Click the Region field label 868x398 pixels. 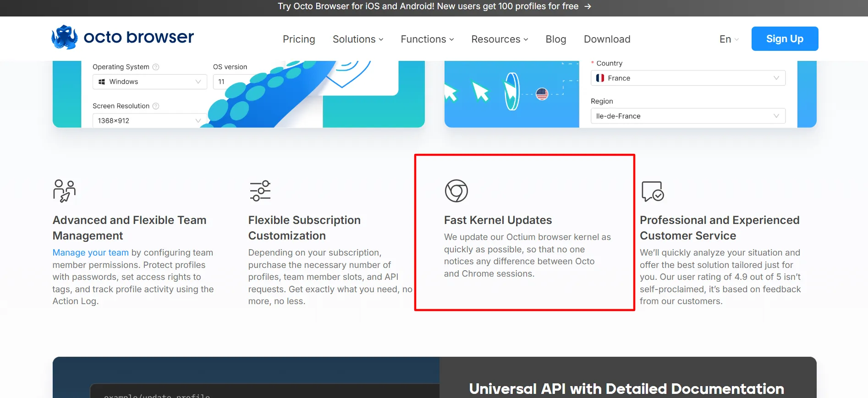[602, 101]
